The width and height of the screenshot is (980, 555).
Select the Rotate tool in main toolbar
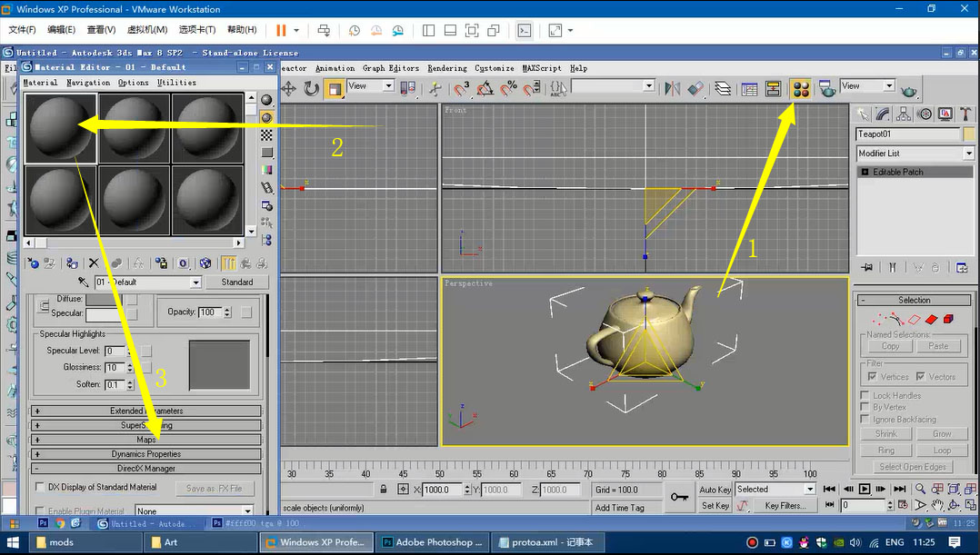click(311, 89)
